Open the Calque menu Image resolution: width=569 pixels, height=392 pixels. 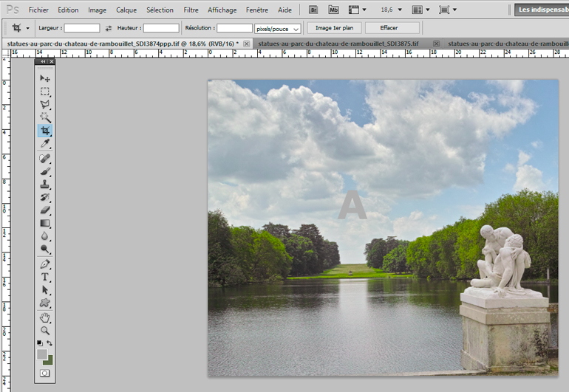click(x=126, y=10)
